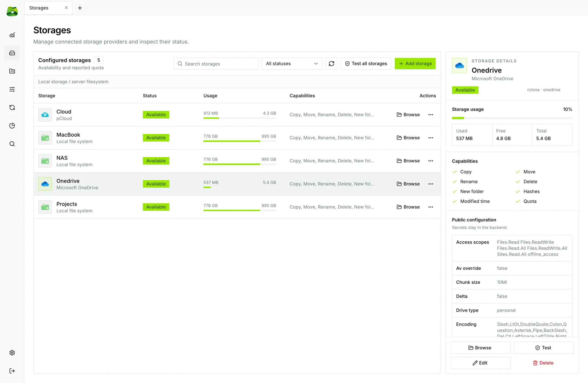Click the Storage usage 10% progress bar

[512, 118]
